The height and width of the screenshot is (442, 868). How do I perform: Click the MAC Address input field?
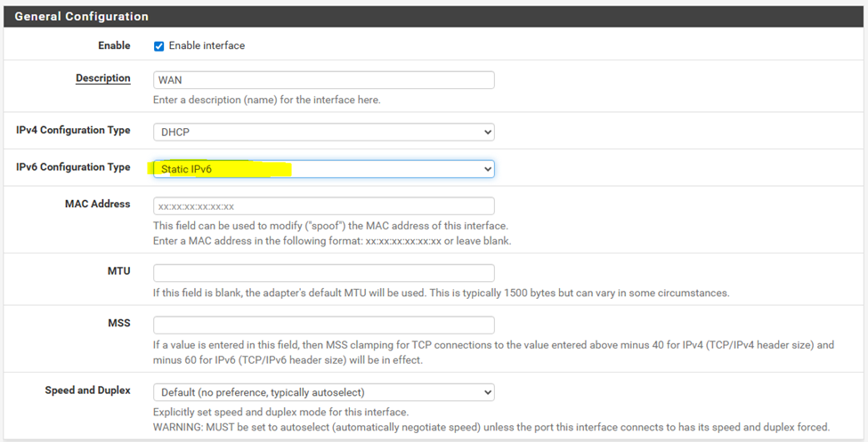[323, 206]
